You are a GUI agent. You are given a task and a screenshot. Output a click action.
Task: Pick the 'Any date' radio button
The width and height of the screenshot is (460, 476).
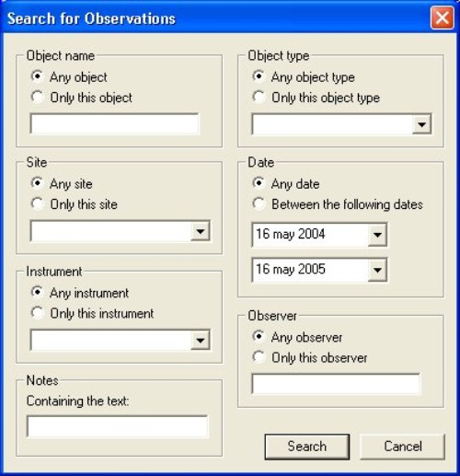(x=259, y=183)
